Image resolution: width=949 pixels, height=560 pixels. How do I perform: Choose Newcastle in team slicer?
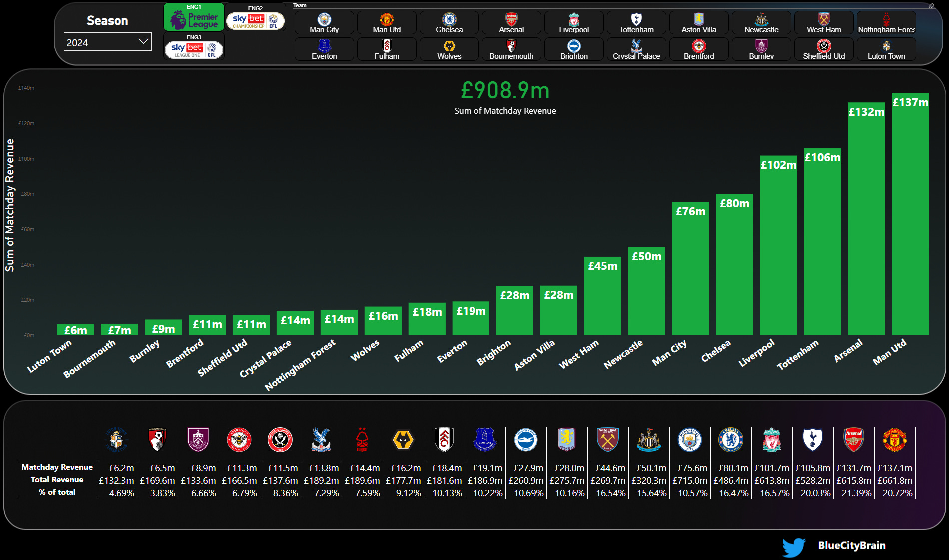[761, 23]
